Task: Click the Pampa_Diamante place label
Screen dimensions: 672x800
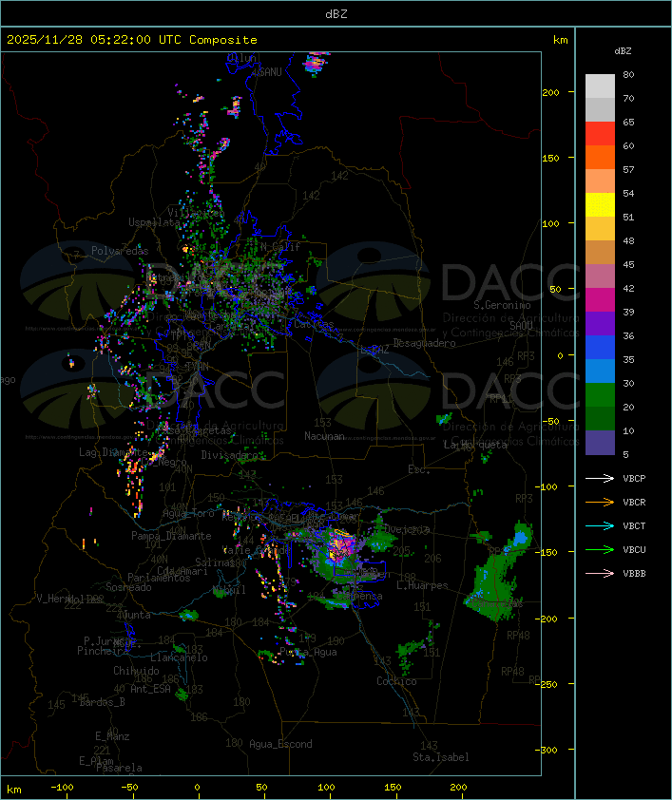Action: coord(171,536)
